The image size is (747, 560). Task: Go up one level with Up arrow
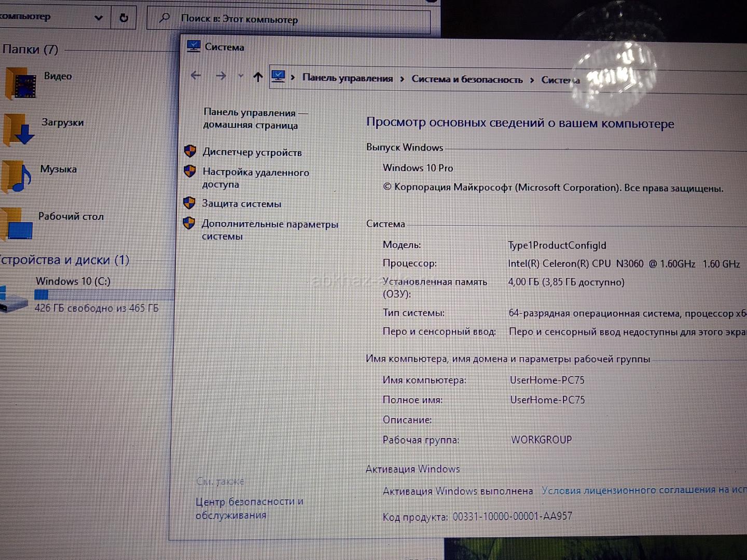(258, 77)
